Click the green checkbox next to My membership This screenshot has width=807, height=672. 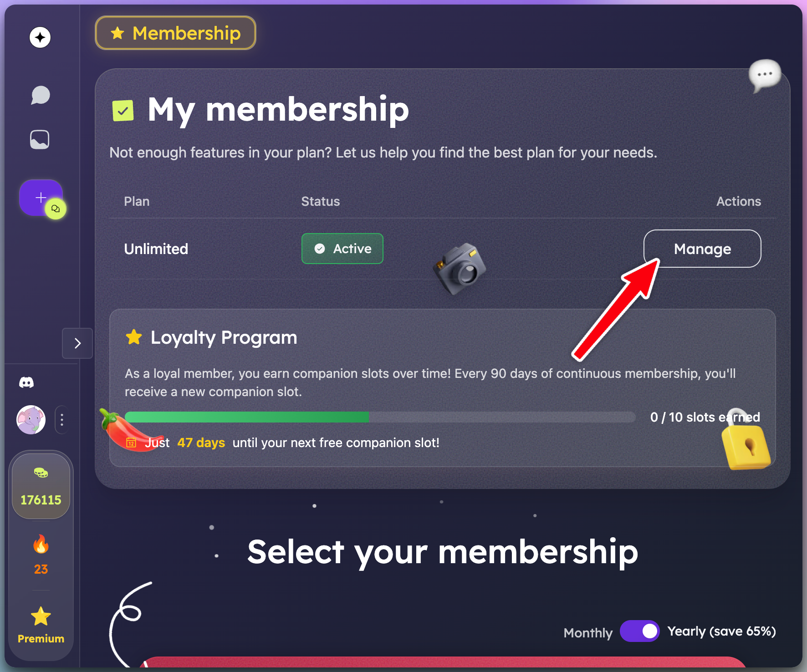[122, 109]
